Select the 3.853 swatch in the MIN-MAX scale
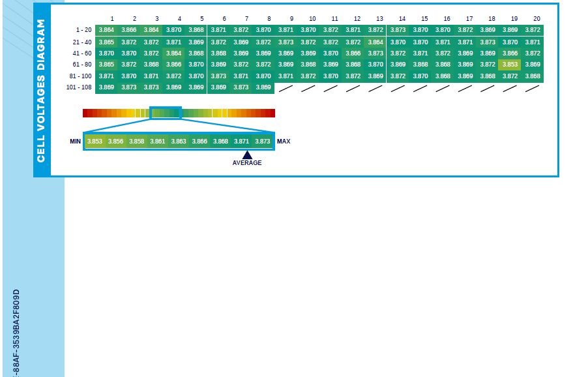The height and width of the screenshot is (377, 588). click(95, 142)
